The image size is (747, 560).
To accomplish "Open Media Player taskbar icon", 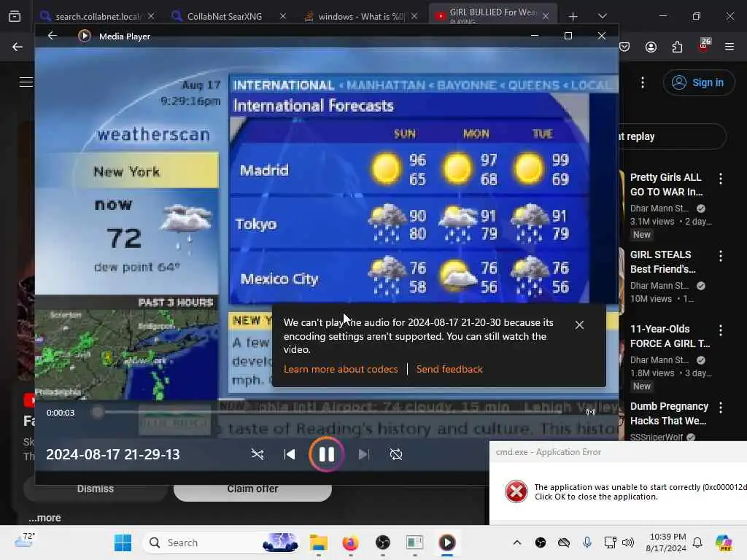I will tap(447, 542).
